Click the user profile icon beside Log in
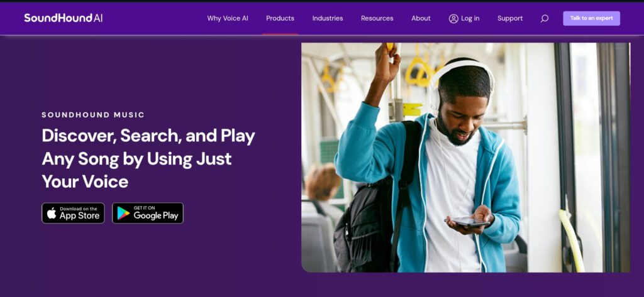This screenshot has width=644, height=297. (453, 18)
